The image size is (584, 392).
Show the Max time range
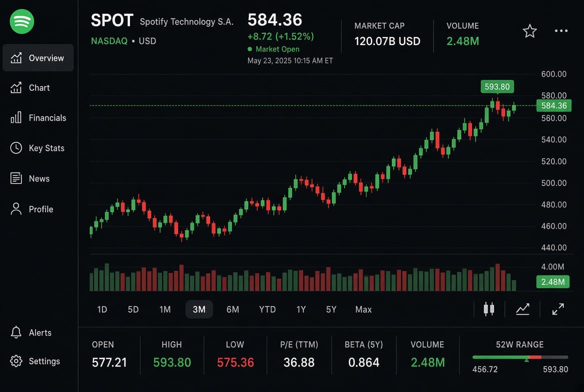[x=363, y=309]
